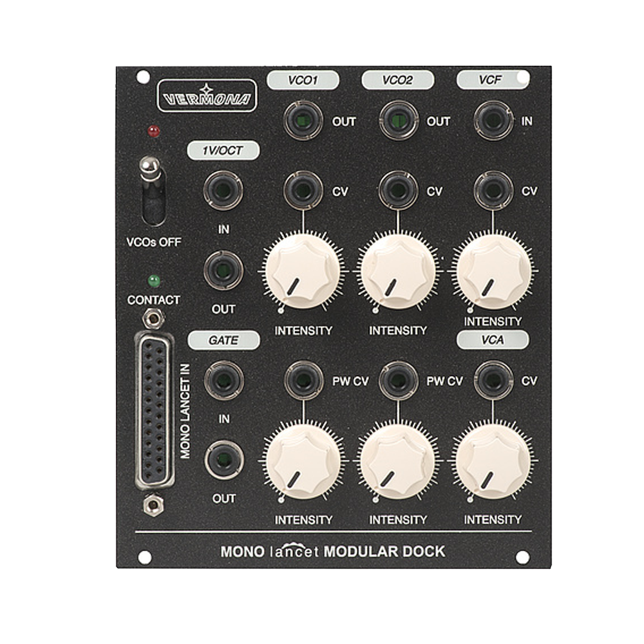Click the VCO2 CV jack
The width and height of the screenshot is (644, 644).
pyautogui.click(x=398, y=191)
